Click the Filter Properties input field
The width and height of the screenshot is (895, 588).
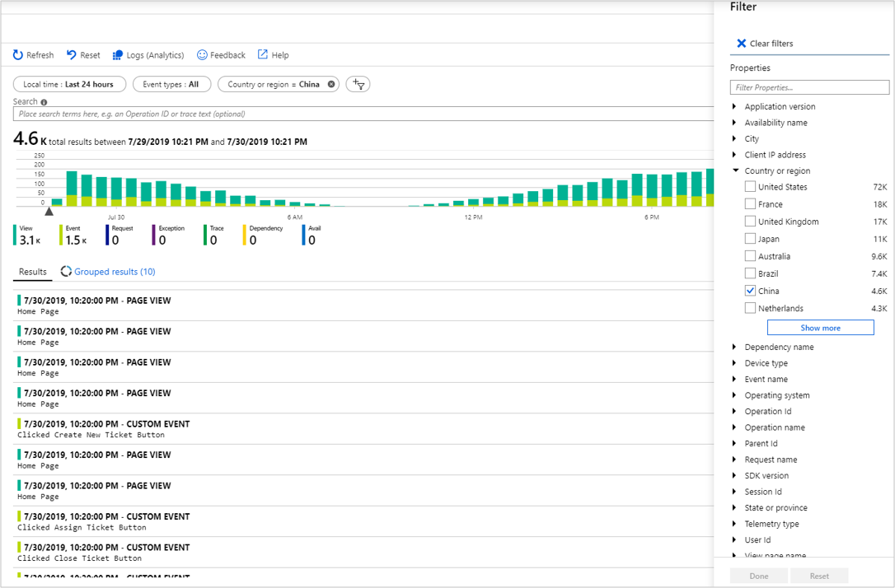point(809,87)
